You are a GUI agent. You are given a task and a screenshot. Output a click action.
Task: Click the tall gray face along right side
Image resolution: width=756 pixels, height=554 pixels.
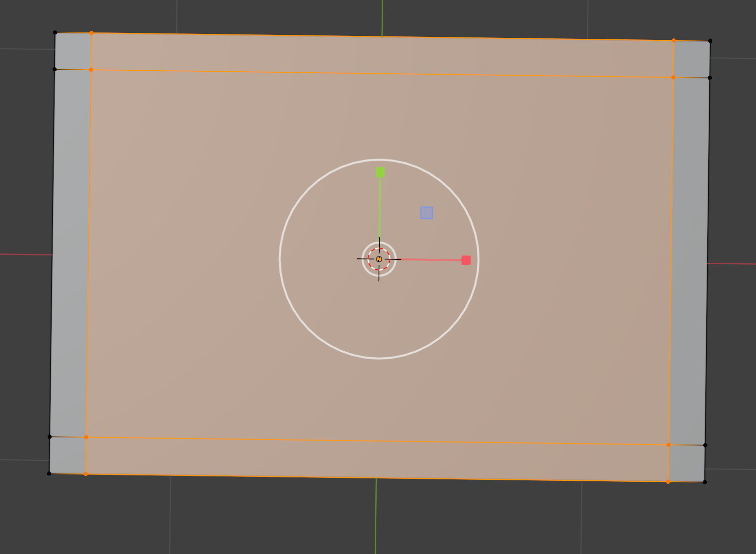coord(689,261)
